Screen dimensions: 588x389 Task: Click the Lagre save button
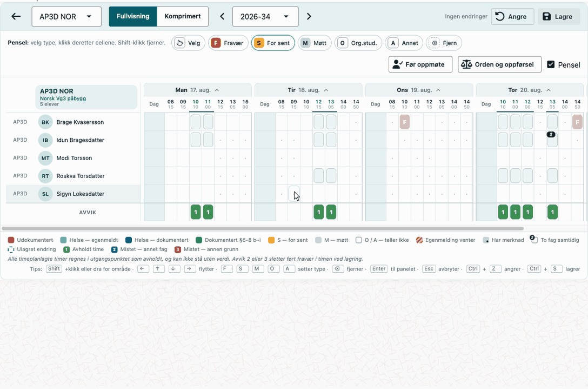pyautogui.click(x=559, y=17)
